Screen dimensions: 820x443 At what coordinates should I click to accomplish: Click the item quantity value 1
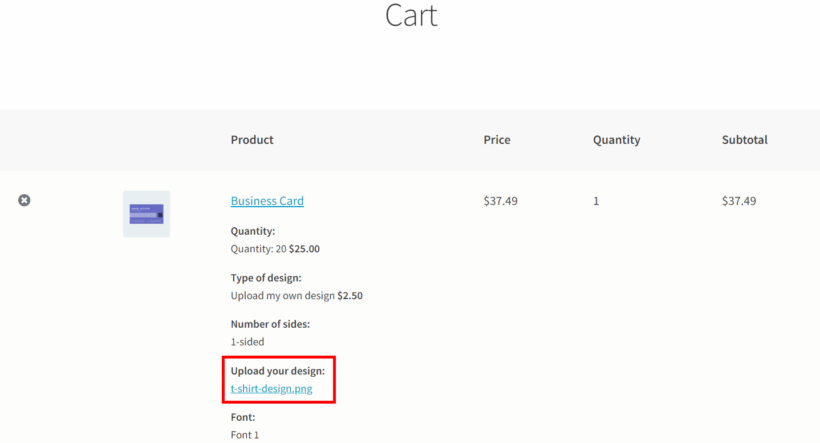coord(596,201)
